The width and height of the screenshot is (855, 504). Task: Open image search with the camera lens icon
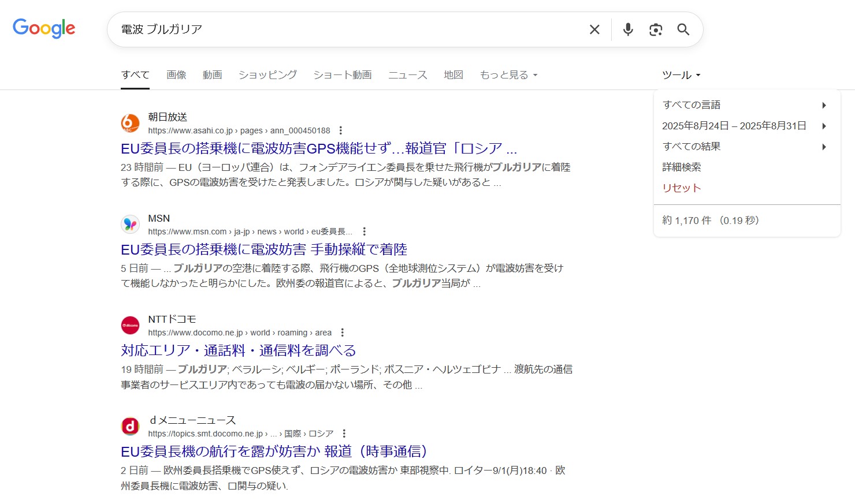coord(656,29)
